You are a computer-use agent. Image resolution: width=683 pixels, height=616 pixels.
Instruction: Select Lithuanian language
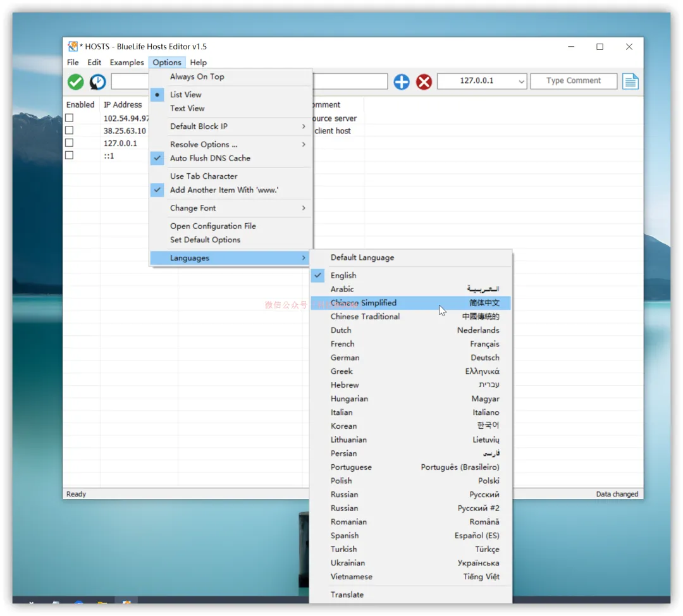pos(411,440)
